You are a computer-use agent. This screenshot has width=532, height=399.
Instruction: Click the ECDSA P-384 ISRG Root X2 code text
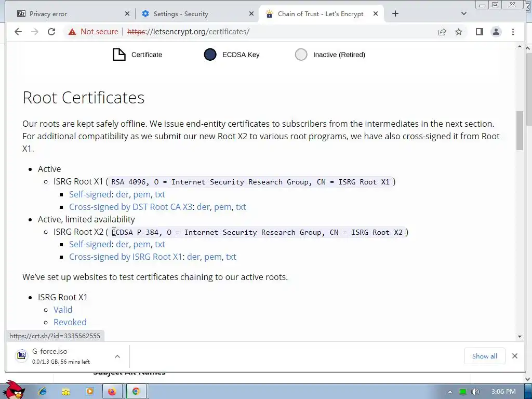[257, 232]
